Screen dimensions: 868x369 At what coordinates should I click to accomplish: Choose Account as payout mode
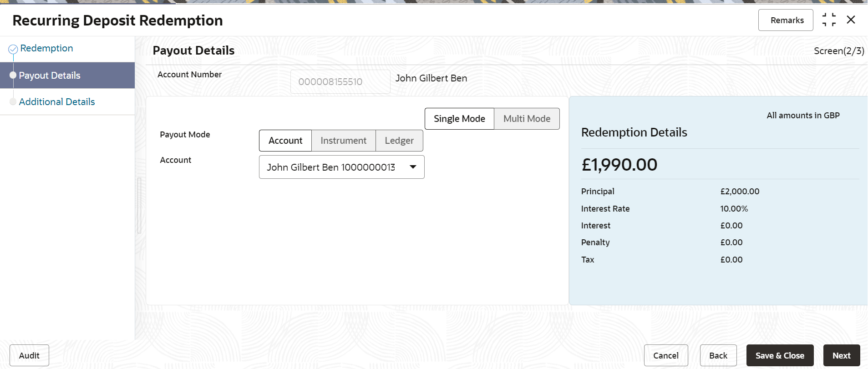285,141
